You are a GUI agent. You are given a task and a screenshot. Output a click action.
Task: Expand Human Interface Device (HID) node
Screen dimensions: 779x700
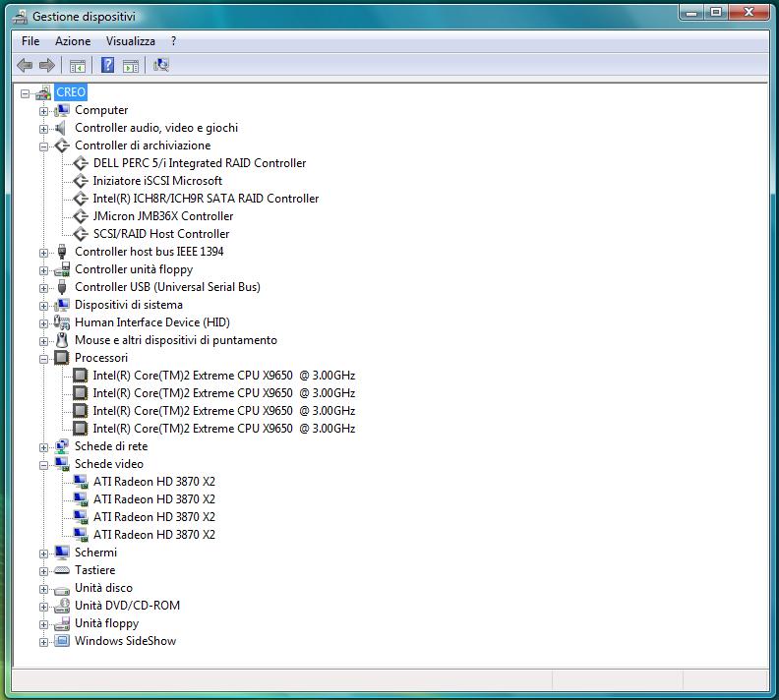[43, 323]
